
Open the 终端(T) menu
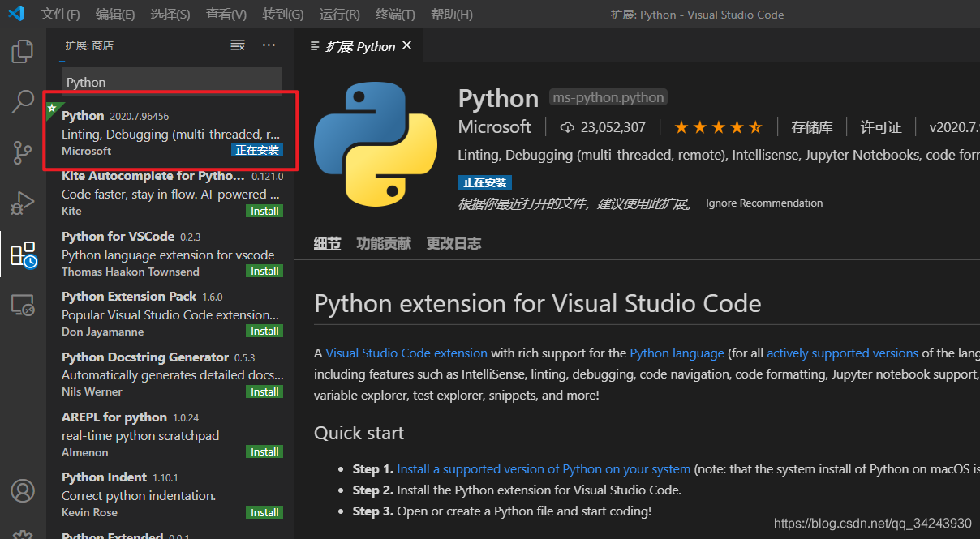[x=395, y=15]
